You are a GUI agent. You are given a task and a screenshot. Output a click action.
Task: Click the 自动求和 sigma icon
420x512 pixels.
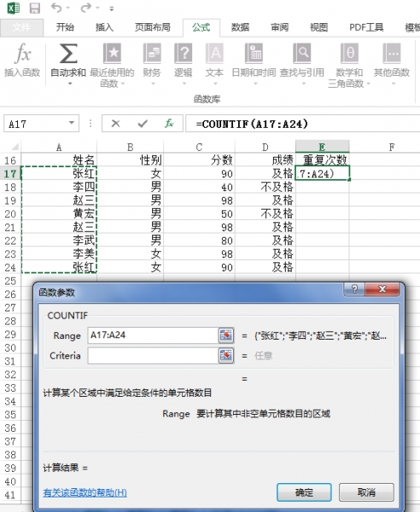(68, 54)
